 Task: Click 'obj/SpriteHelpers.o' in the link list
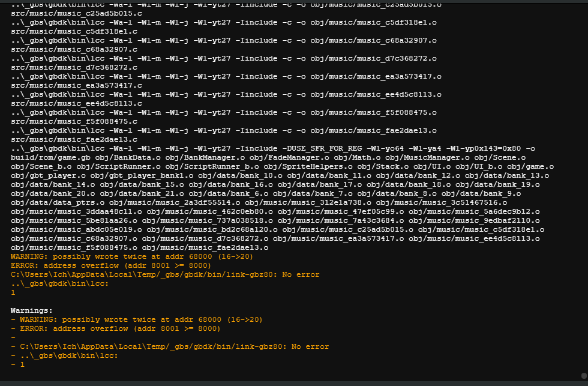pos(308,166)
